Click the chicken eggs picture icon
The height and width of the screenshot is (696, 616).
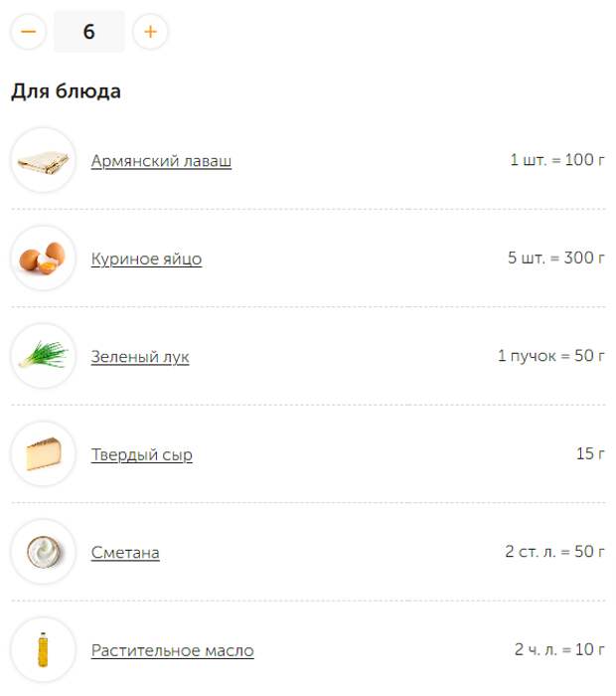coord(44,258)
